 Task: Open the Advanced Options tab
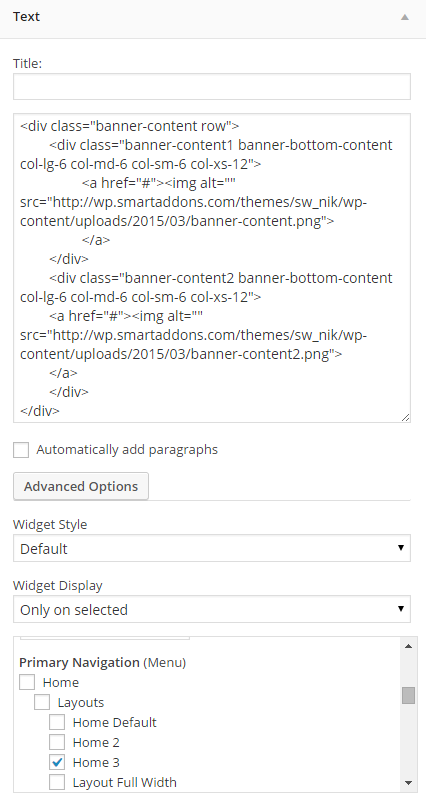[81, 486]
